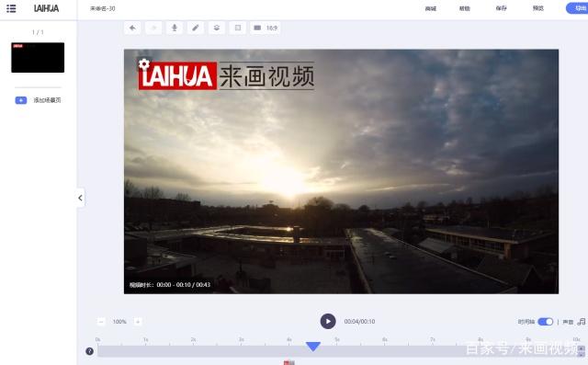Viewport: 588px width, 365px height.
Task: Toggle the timeline switch
Action: (x=545, y=322)
